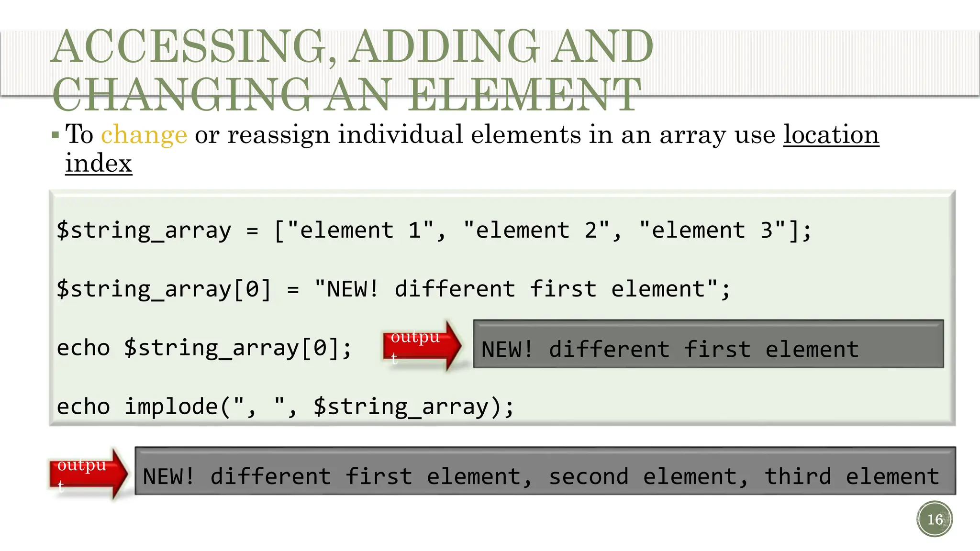Screen dimensions: 980x551
Task: Click the yellow word 'change'
Action: [144, 134]
